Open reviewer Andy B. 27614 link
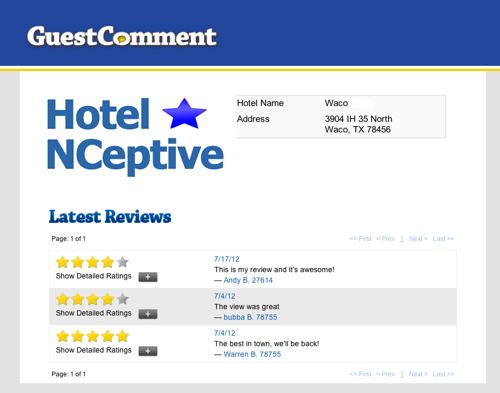Screen dimensions: 500x393 tap(248, 280)
